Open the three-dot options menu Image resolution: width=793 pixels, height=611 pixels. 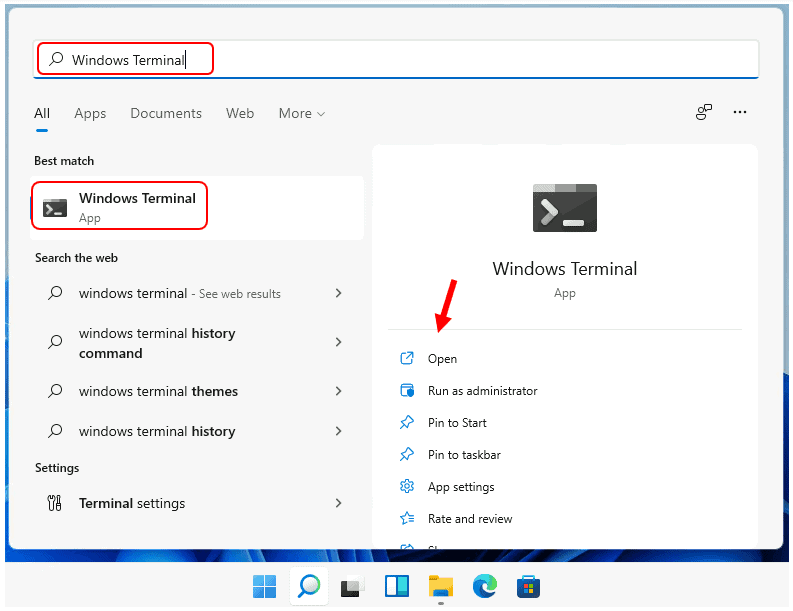point(740,113)
